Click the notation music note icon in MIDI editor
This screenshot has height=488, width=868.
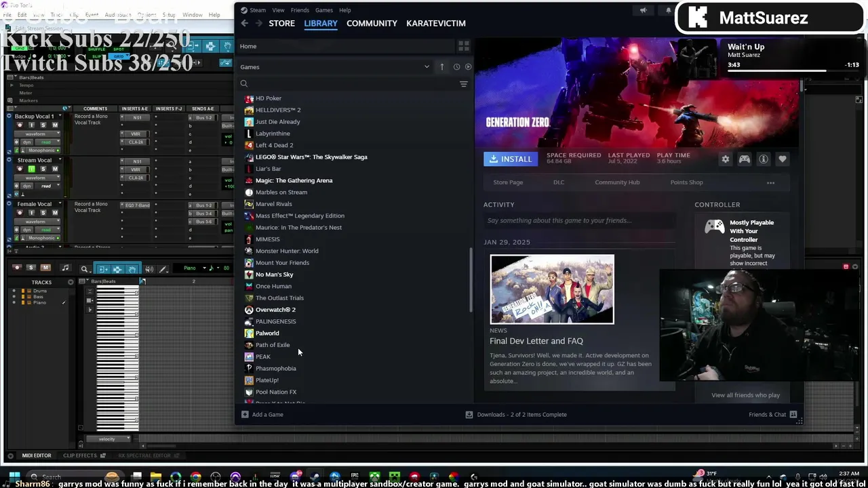[x=65, y=268]
